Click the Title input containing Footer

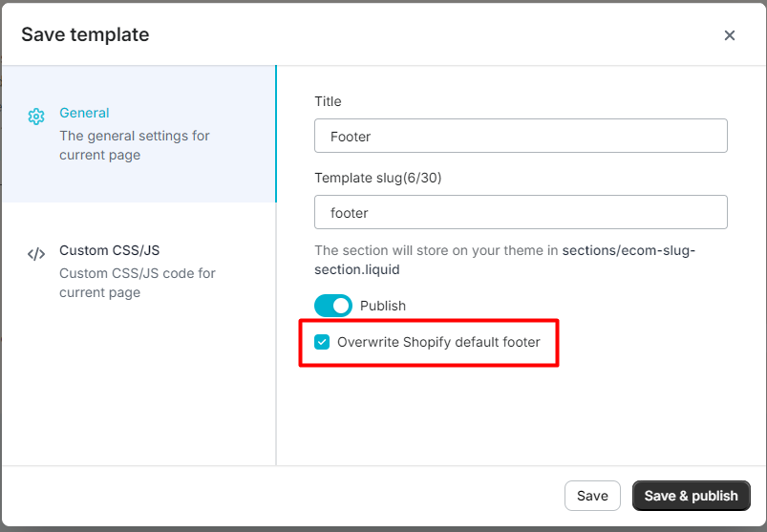click(x=521, y=136)
